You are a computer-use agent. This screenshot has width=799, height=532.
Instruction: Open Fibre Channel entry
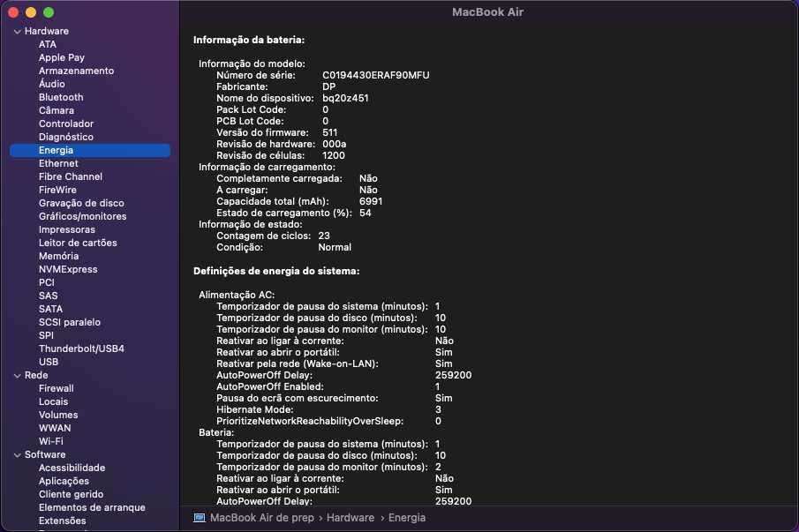click(71, 176)
